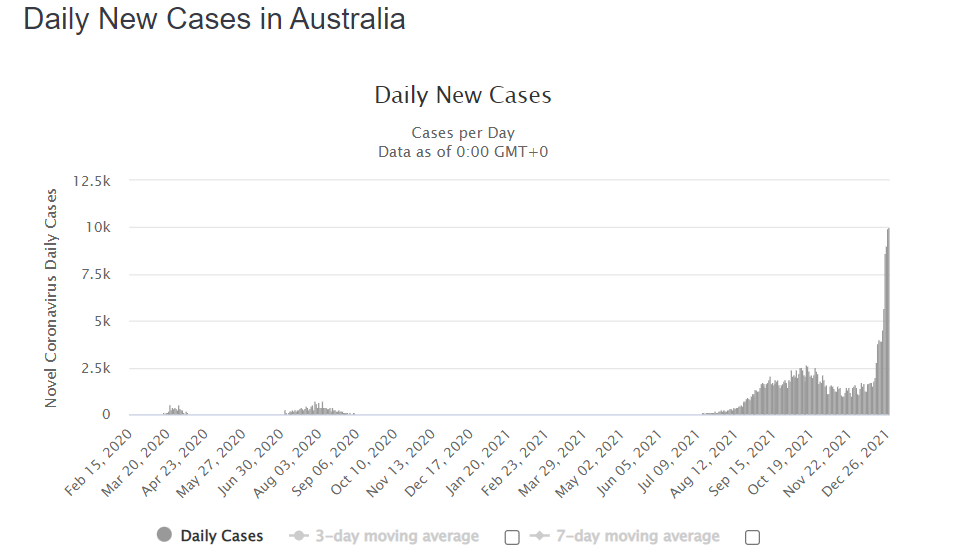The image size is (957, 557).
Task: Click the Dec 26, 2021 axis label
Action: click(854, 464)
